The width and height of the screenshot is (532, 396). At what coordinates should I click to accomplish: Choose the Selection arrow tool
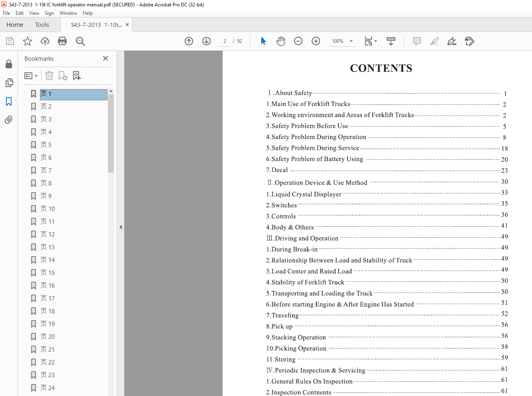coord(263,41)
